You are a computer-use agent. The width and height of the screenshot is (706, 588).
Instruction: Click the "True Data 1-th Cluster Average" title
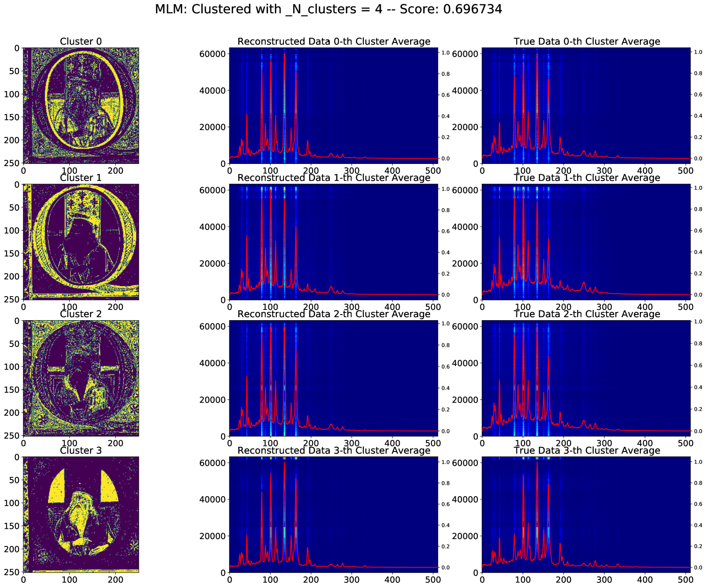coord(587,178)
